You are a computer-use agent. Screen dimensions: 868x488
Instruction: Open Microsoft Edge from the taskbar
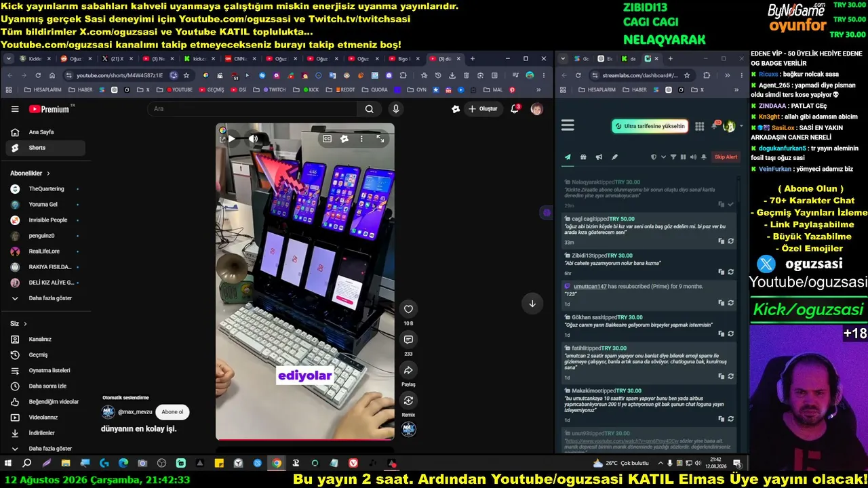[x=123, y=464]
